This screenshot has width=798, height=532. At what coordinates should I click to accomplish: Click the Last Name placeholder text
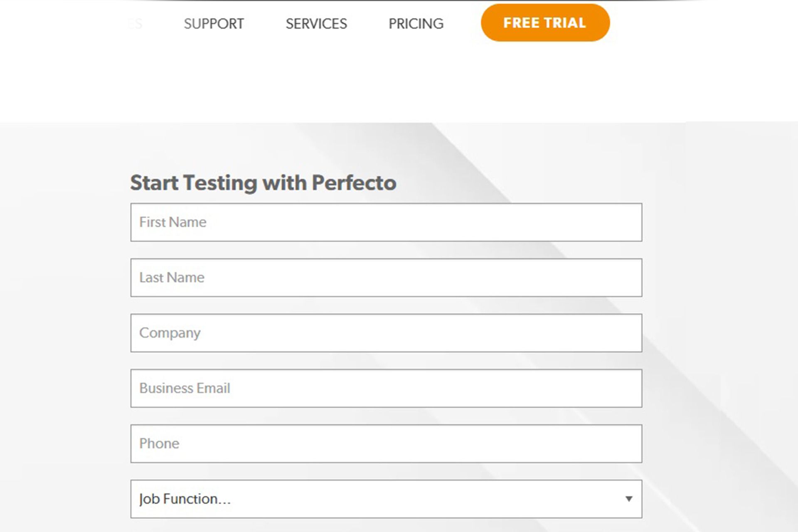pos(172,278)
